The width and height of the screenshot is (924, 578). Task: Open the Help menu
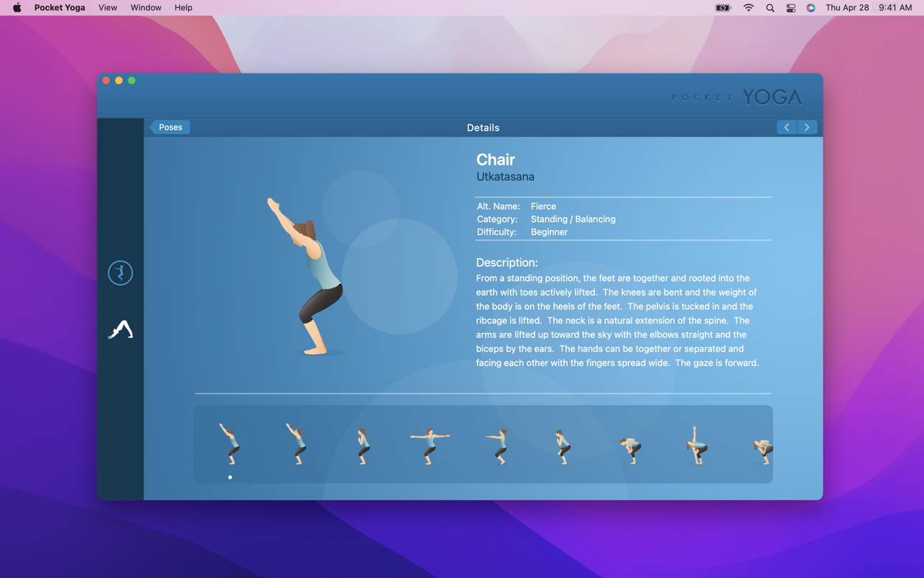[183, 8]
